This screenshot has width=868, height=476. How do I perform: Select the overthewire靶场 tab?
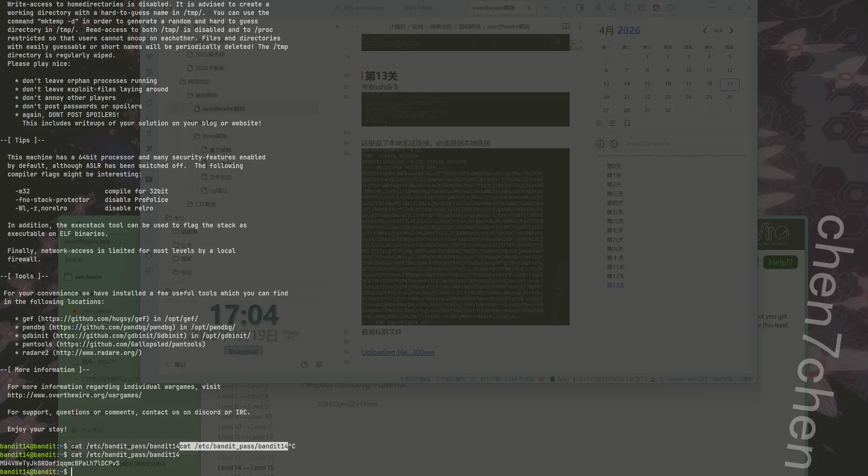click(494, 8)
